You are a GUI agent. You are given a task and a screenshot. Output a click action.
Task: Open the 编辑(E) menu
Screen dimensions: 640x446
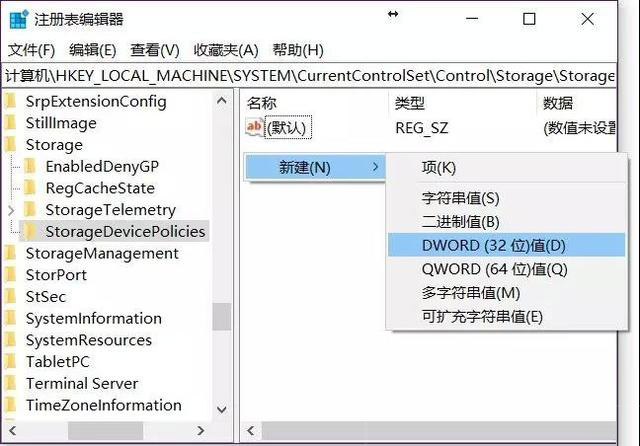point(93,50)
